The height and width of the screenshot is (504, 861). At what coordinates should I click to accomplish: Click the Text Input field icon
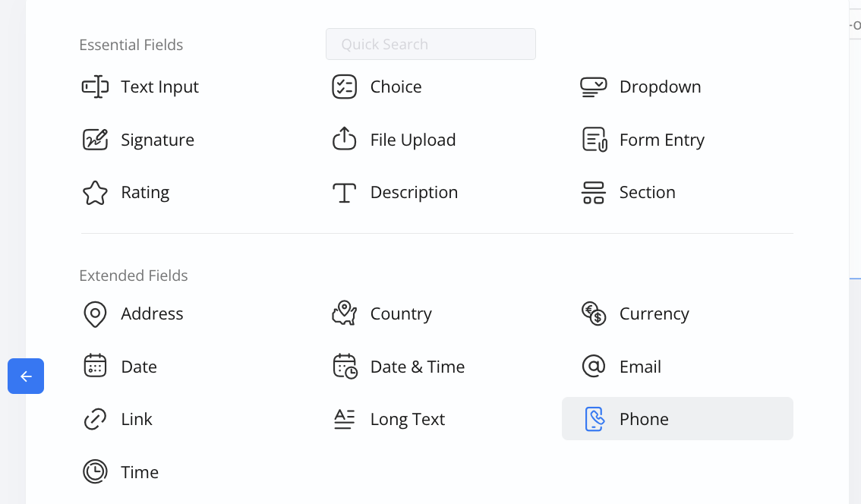pyautogui.click(x=95, y=87)
